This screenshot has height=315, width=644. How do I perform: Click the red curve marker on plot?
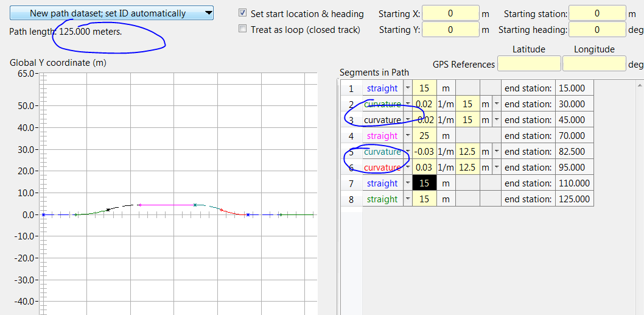(222, 210)
